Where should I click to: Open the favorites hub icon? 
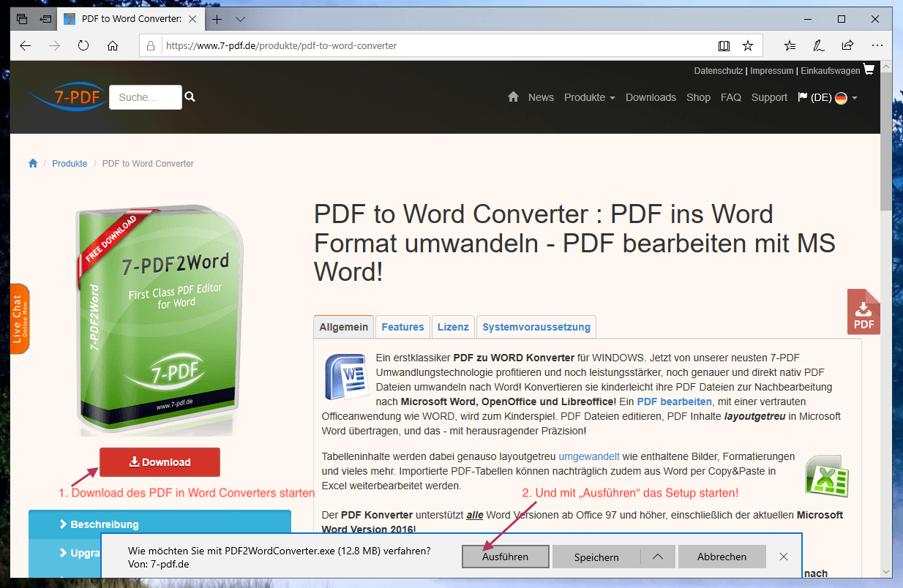(790, 45)
